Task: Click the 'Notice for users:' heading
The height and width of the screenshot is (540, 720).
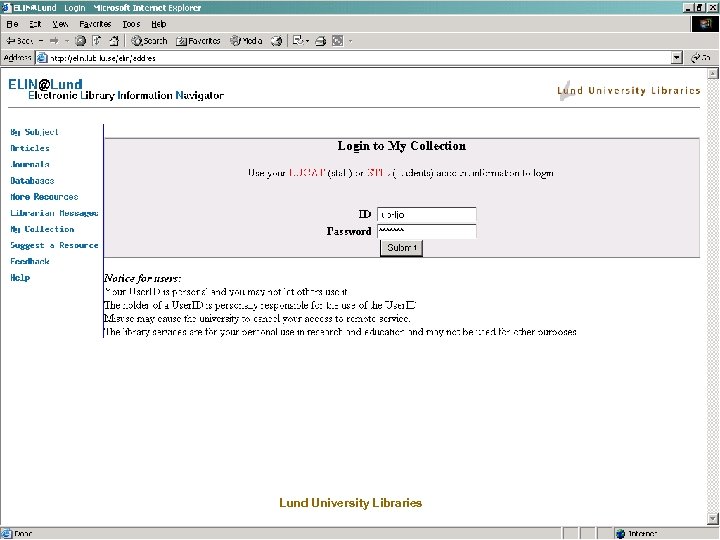Action: tap(142, 278)
